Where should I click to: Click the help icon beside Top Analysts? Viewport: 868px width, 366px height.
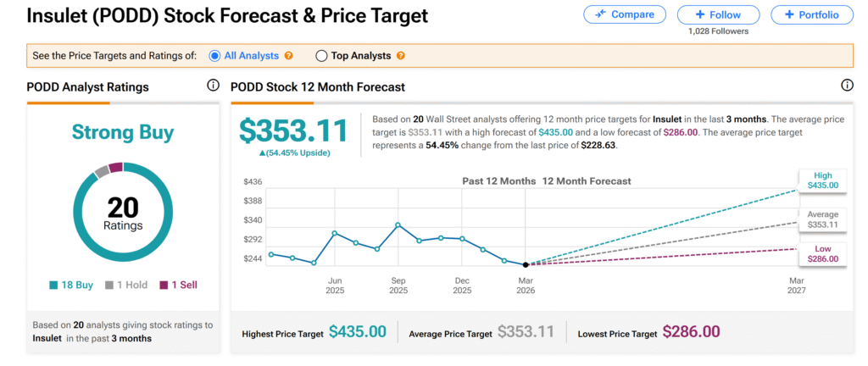tap(401, 56)
